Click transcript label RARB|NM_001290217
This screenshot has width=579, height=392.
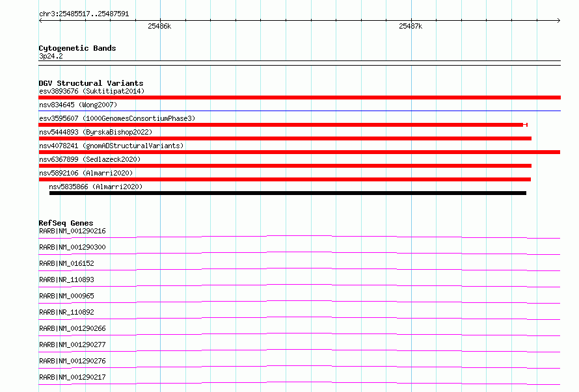click(72, 377)
